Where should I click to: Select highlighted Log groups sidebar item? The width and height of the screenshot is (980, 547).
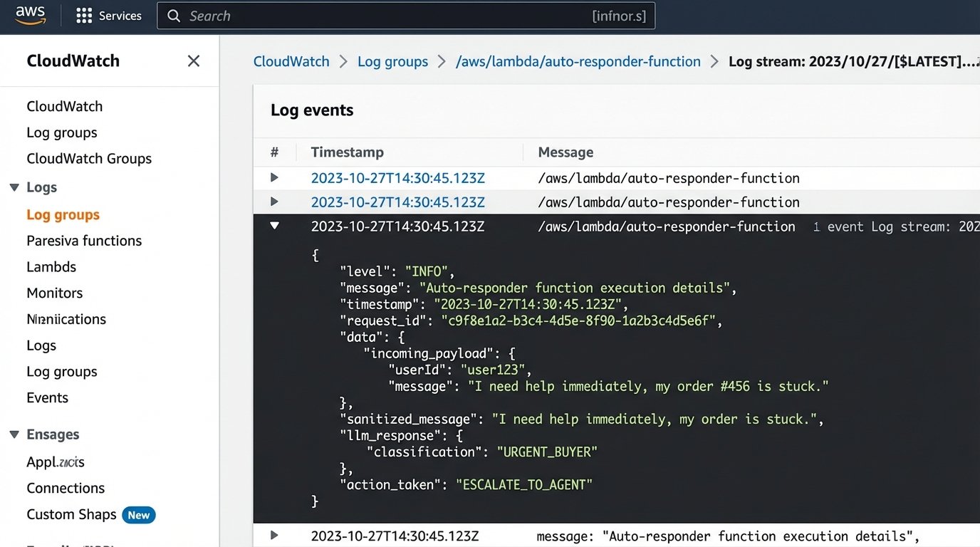pyautogui.click(x=63, y=214)
